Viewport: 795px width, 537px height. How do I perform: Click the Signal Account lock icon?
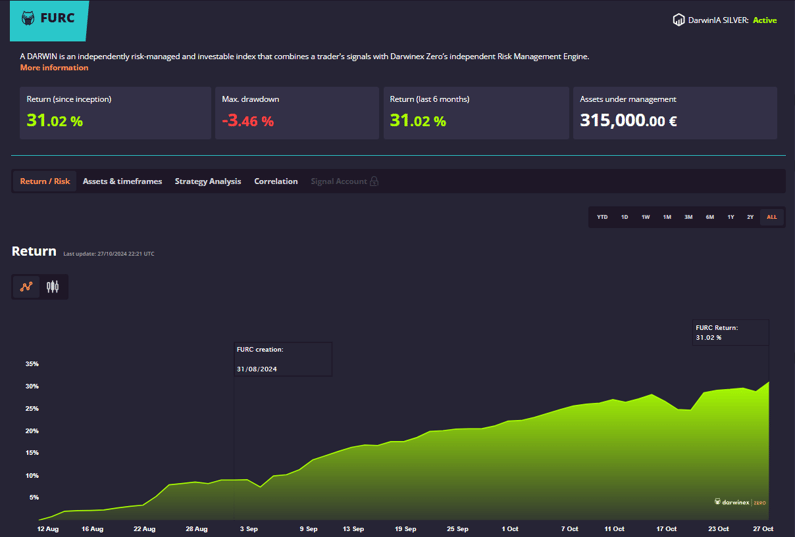point(374,182)
